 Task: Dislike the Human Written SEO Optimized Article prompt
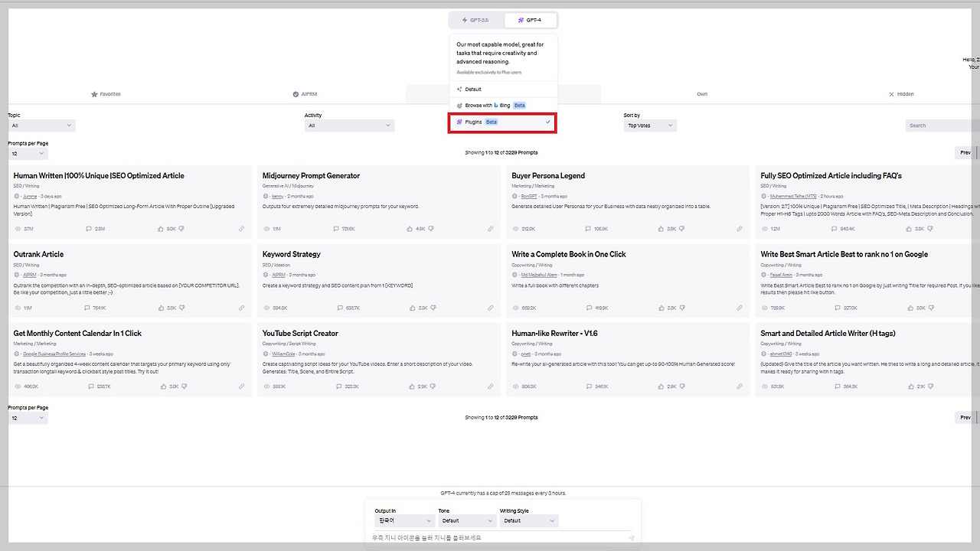click(181, 229)
